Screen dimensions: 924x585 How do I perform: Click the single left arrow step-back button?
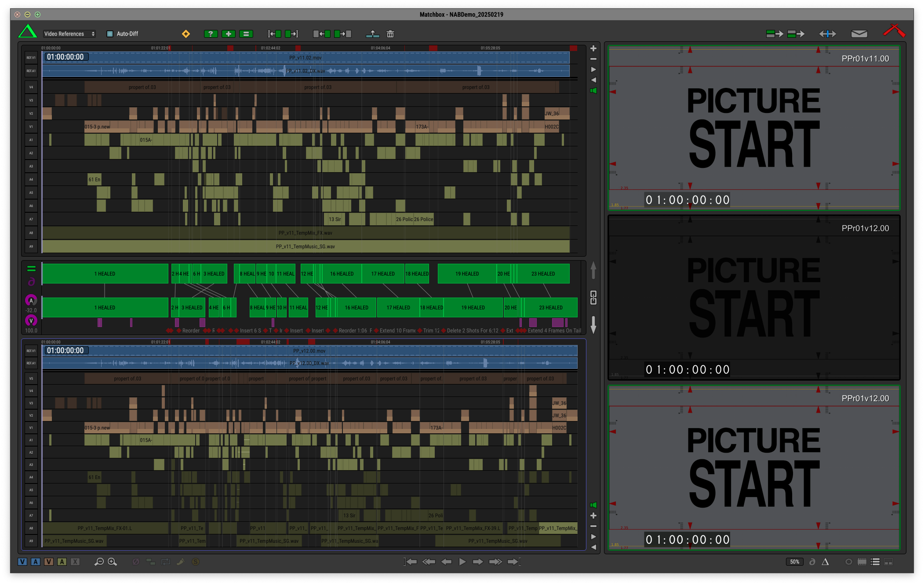[x=447, y=562]
